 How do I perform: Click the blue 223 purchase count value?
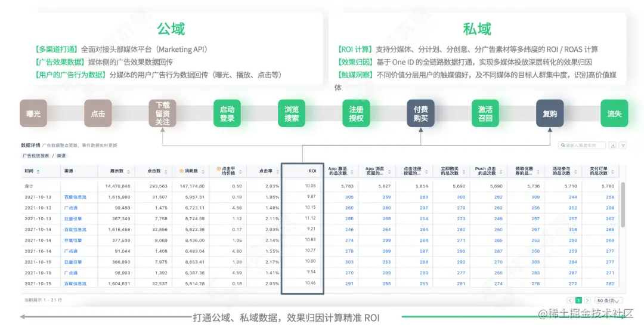[x=461, y=218]
